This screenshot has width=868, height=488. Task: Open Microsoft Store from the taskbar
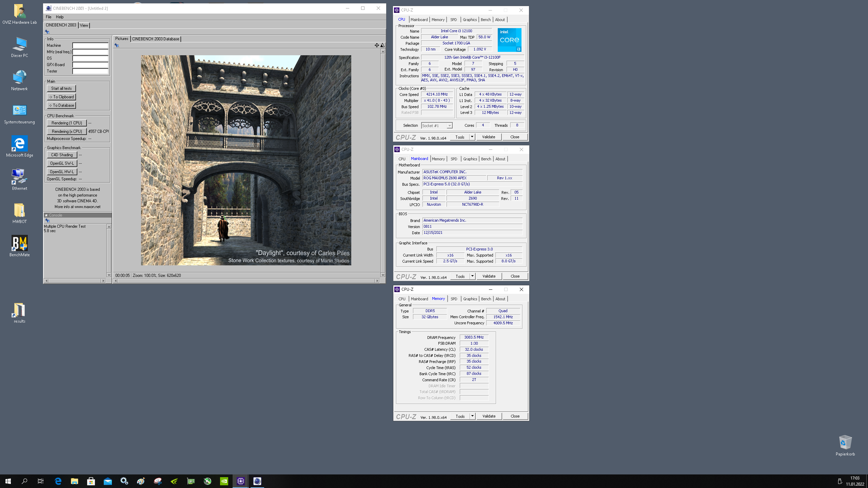click(91, 481)
